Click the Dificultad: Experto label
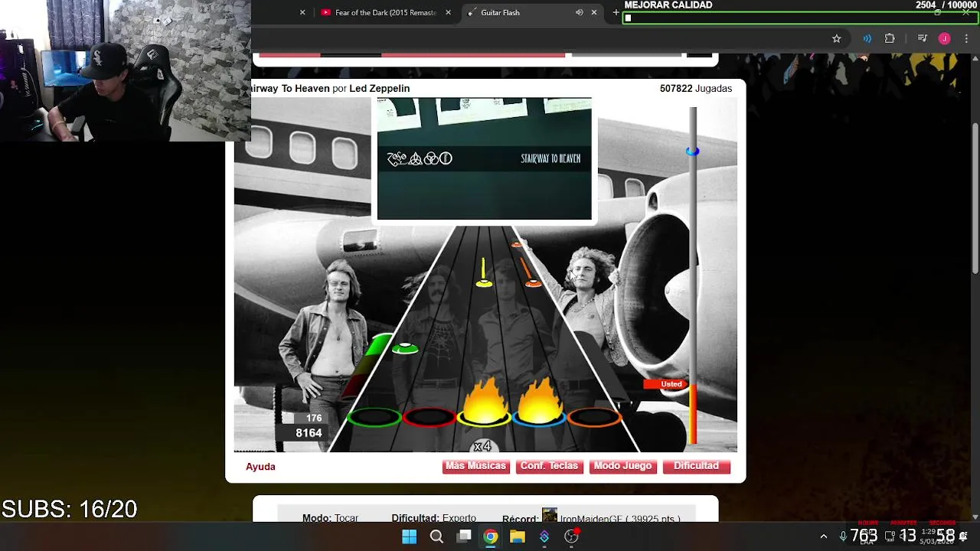980x551 pixels. point(433,518)
